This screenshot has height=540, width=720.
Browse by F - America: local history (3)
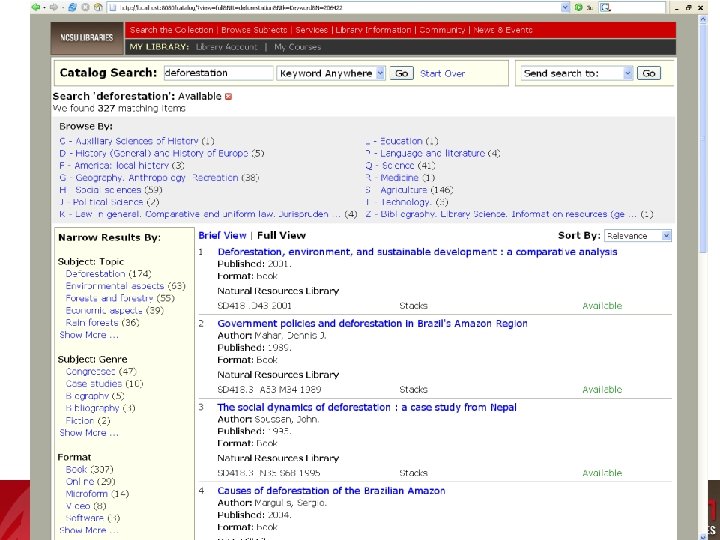122,165
